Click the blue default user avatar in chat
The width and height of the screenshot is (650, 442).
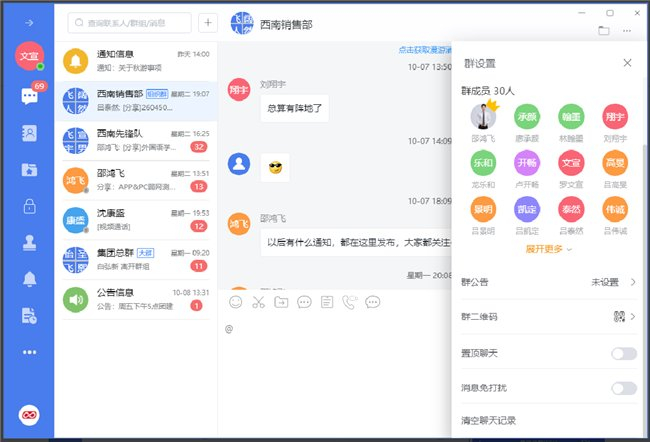239,164
